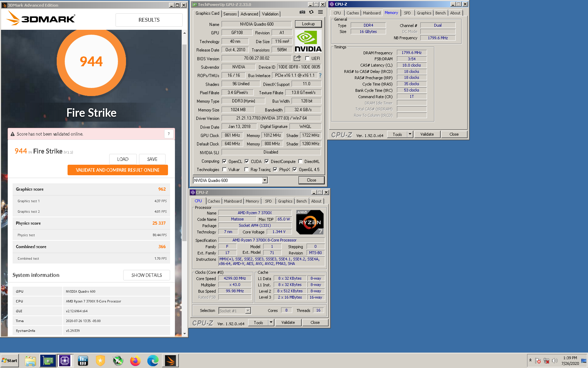588x368 pixels.
Task: Click the Ryzen 7 logo in CPU-Z
Action: coord(310,222)
